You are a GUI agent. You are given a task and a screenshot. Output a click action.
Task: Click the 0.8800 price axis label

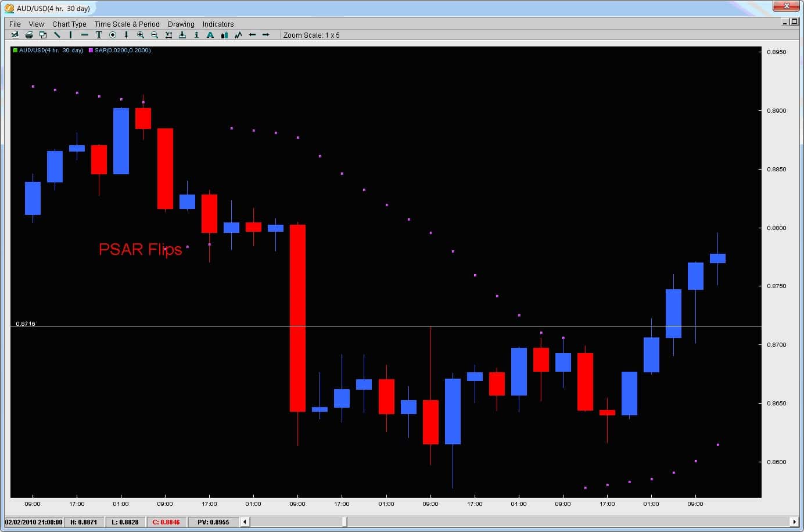click(776, 228)
